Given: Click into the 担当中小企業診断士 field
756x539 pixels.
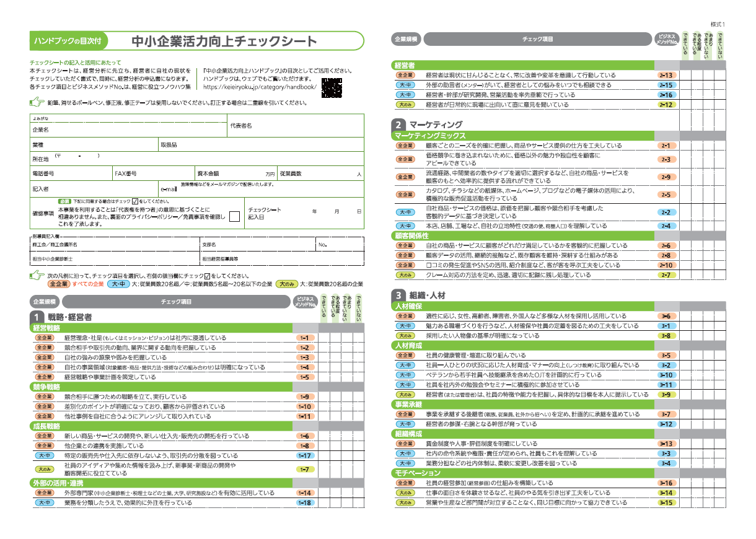Looking at the screenshot, I should point(115,258).
